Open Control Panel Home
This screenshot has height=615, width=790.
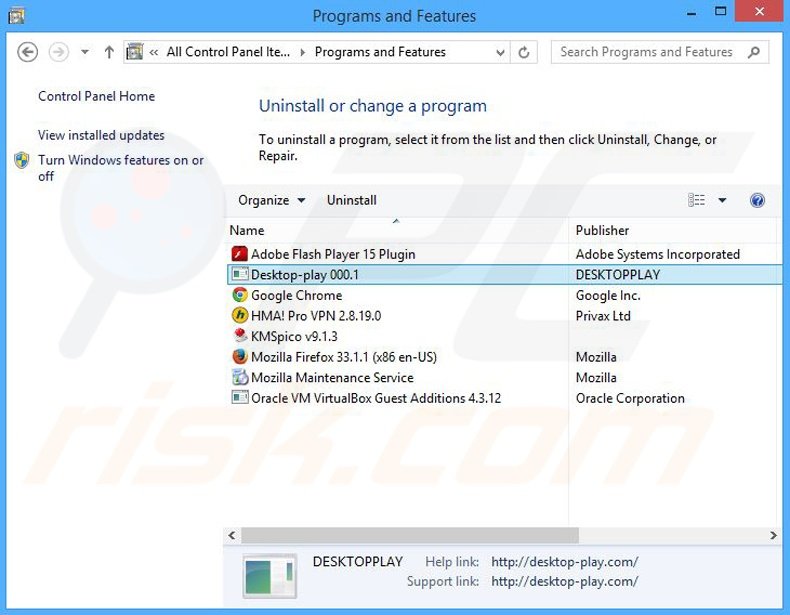tap(97, 96)
